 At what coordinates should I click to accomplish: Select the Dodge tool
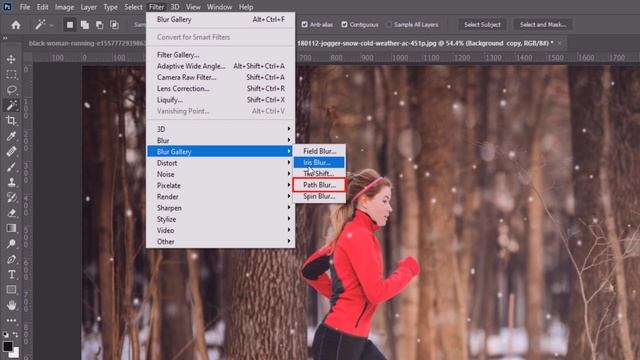pyautogui.click(x=11, y=244)
